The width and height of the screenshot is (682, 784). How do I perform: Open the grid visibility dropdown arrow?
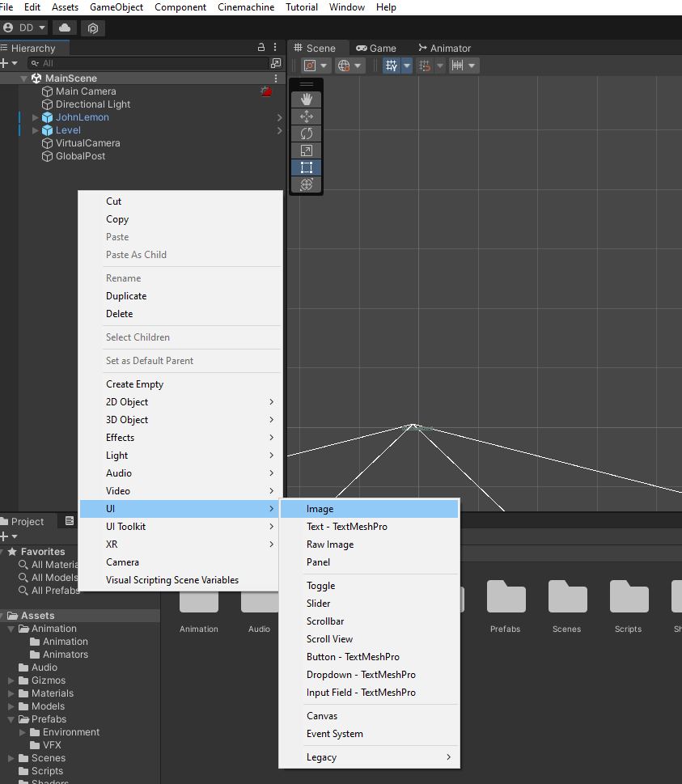[x=407, y=66]
